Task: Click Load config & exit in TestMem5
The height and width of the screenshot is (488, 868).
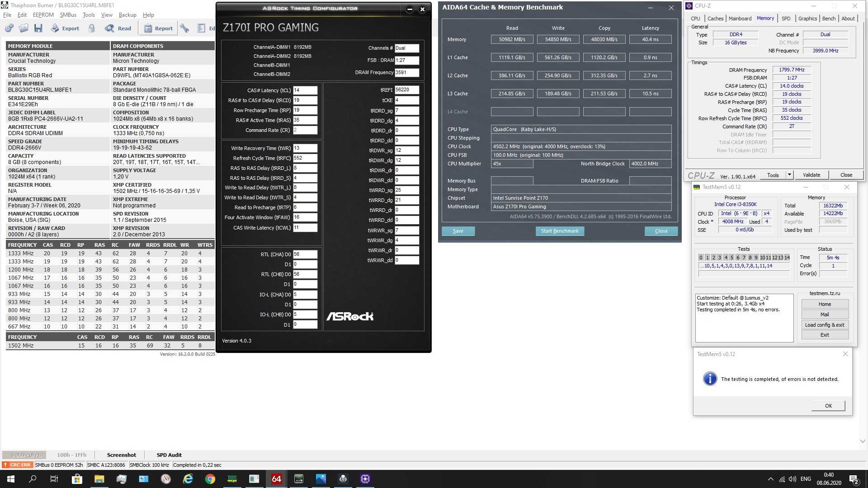Action: click(825, 325)
